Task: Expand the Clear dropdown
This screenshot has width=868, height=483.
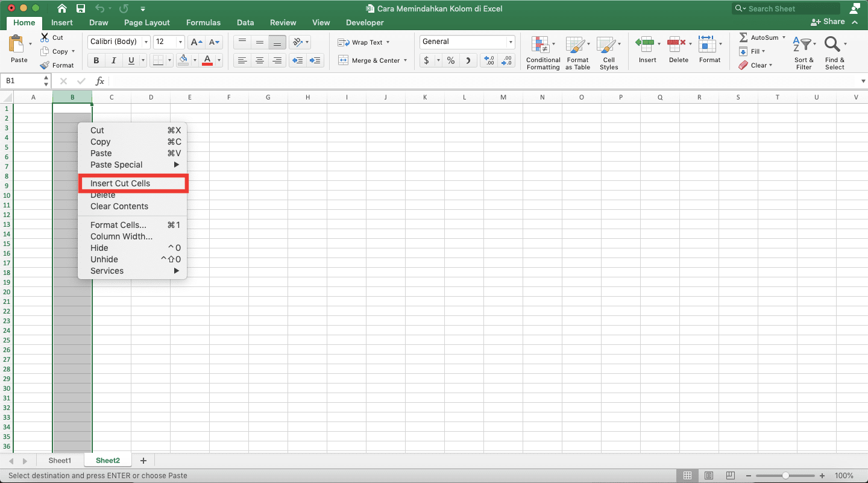Action: tap(771, 65)
